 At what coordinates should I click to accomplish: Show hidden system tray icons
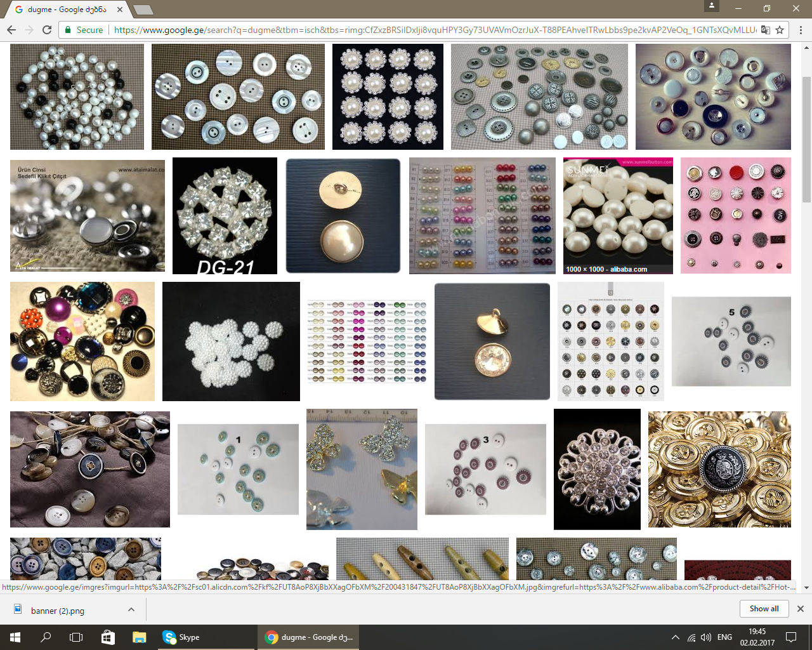pyautogui.click(x=676, y=637)
